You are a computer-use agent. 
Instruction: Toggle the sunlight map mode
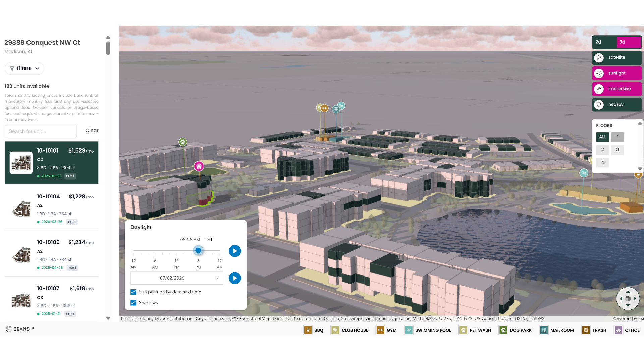click(x=617, y=73)
